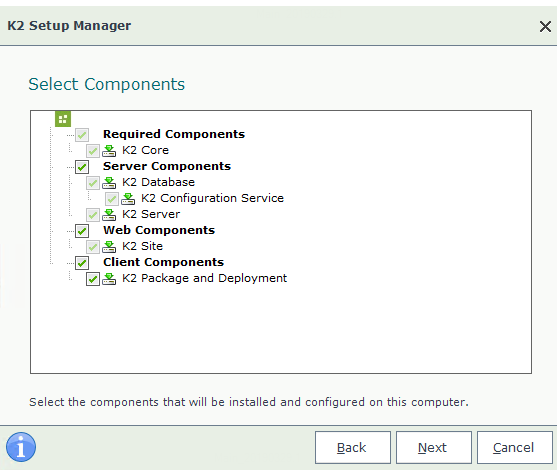Select the Required Components tree label
Image resolution: width=557 pixels, height=470 pixels.
pyautogui.click(x=174, y=134)
